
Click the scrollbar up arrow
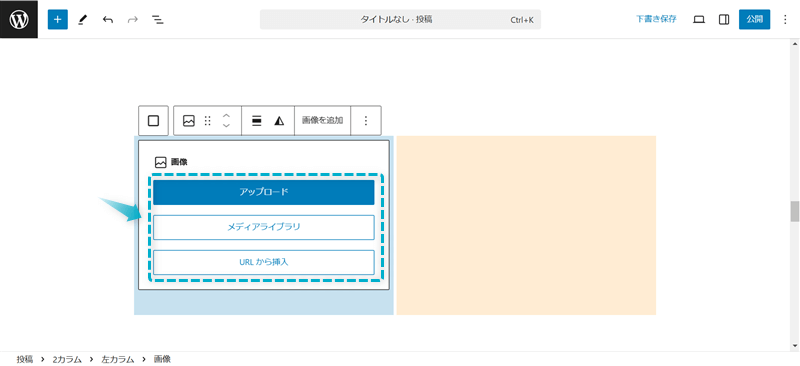coord(795,44)
